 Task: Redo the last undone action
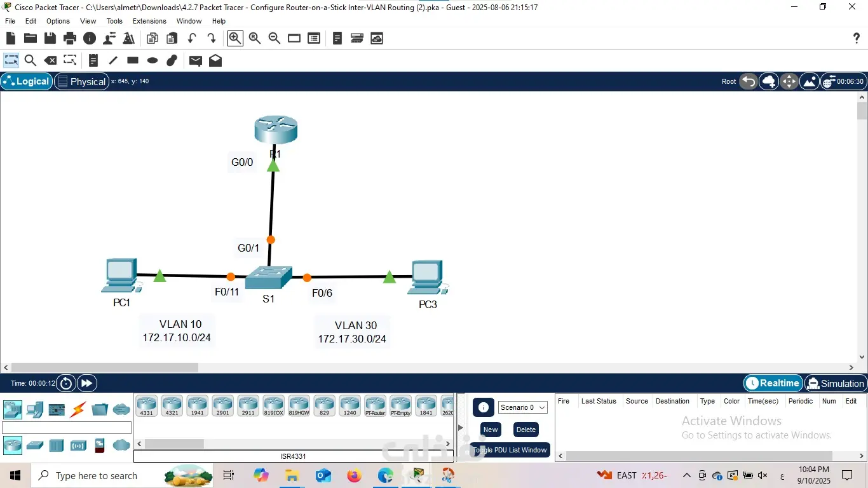212,38
